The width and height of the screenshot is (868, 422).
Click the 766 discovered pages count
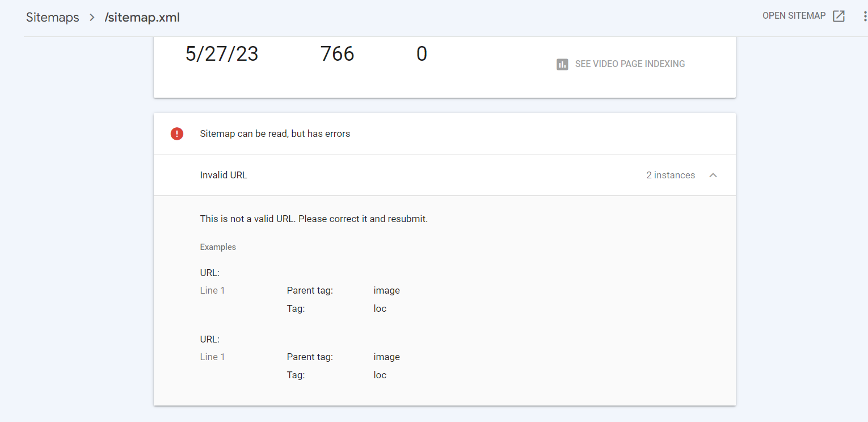click(x=337, y=54)
